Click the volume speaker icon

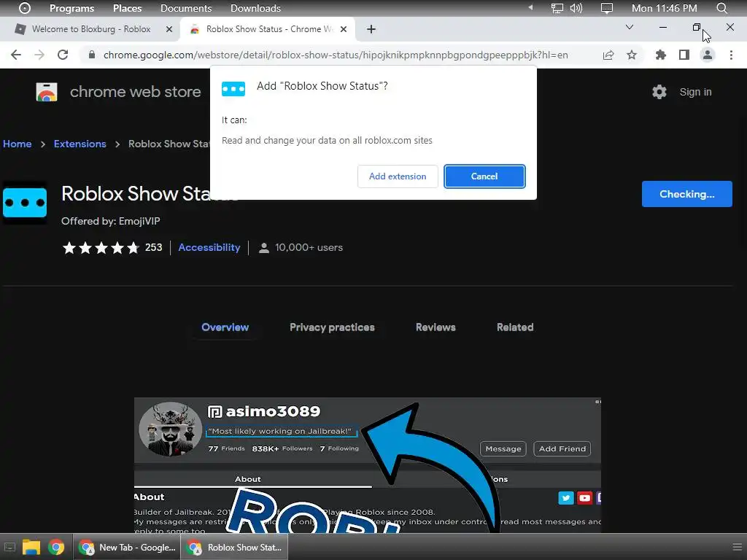[576, 8]
